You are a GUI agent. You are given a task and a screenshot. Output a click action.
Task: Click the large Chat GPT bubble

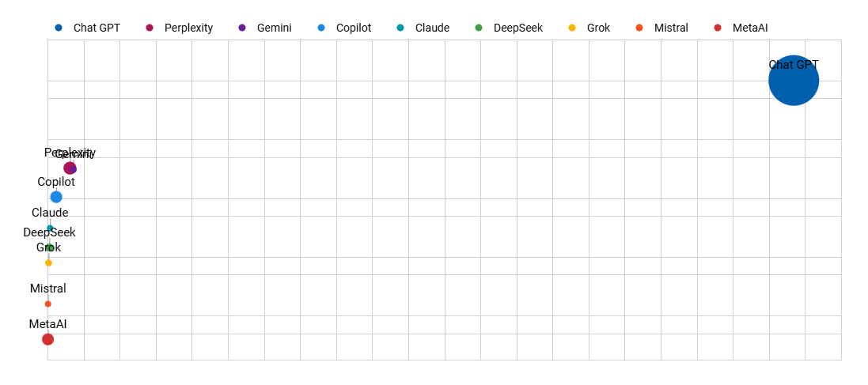[x=793, y=81]
